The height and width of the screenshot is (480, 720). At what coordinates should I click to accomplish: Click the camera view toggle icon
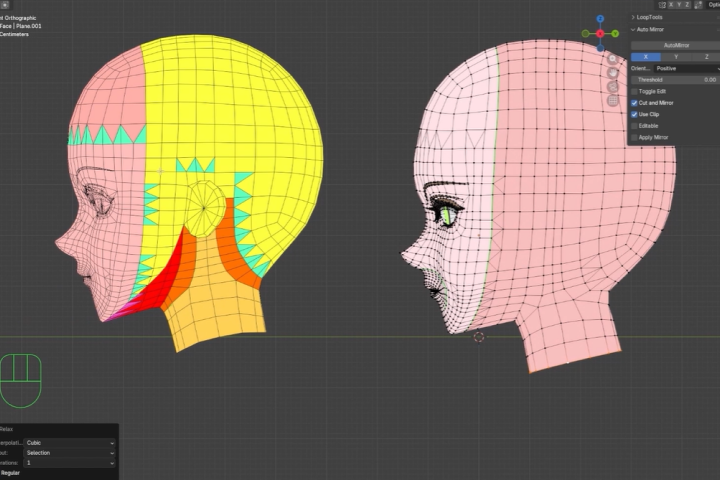point(613,87)
